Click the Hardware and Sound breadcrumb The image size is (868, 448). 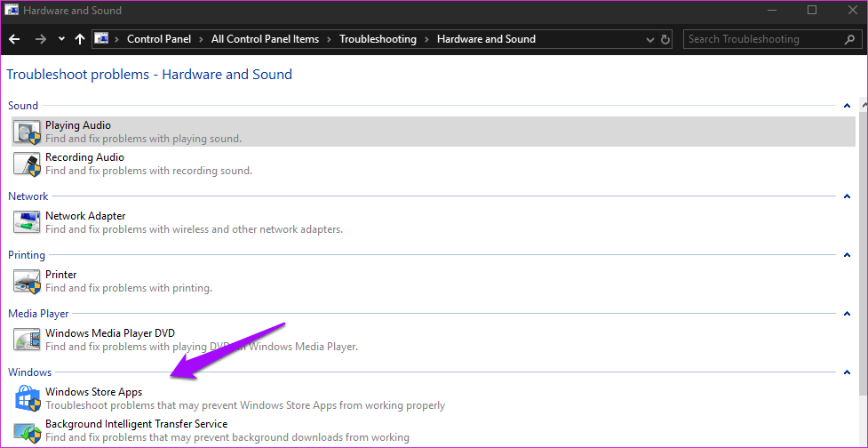point(486,39)
